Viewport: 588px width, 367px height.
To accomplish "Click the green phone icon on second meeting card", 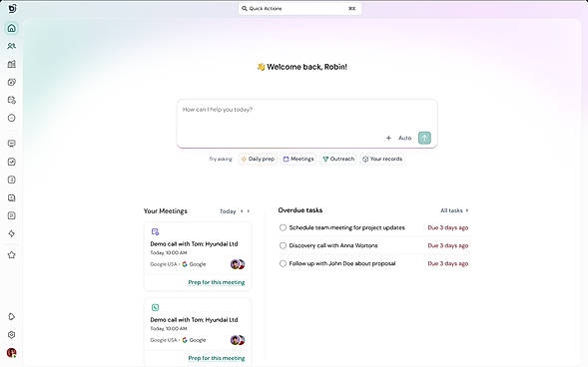I will pos(155,307).
